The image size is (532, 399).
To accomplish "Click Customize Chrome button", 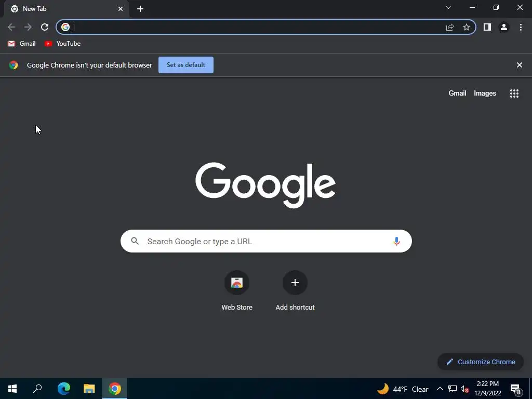I will tap(481, 362).
